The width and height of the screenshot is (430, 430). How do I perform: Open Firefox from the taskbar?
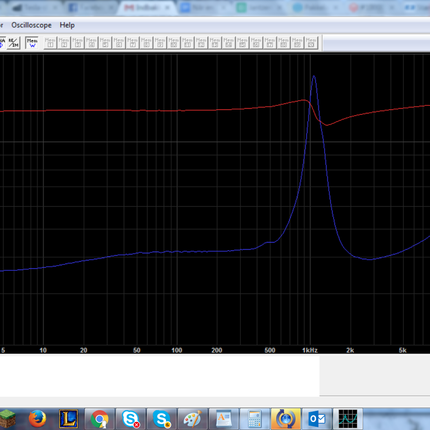click(x=37, y=418)
